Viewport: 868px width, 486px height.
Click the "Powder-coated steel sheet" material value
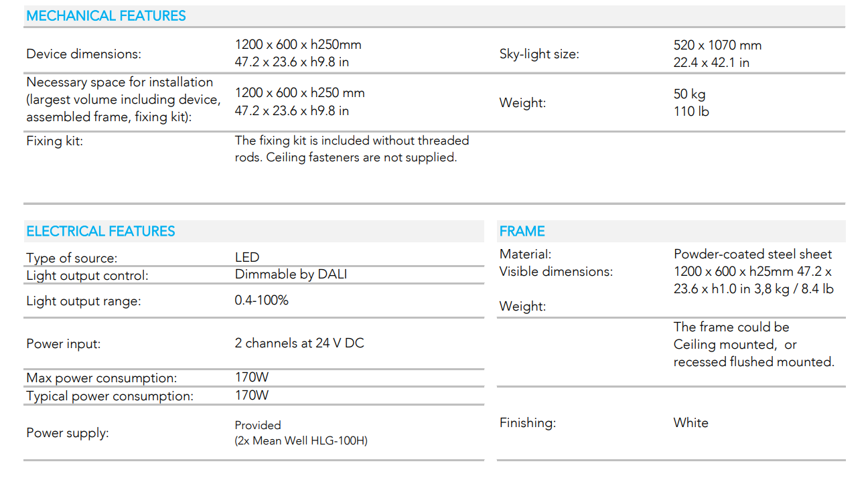coord(753,254)
